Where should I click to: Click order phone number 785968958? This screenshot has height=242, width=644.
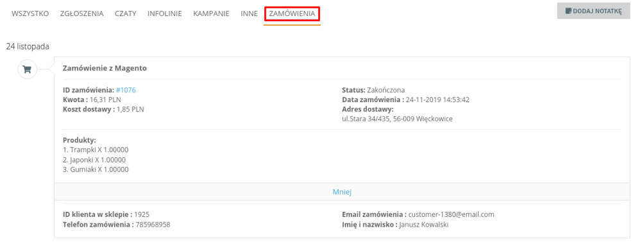coord(153,224)
